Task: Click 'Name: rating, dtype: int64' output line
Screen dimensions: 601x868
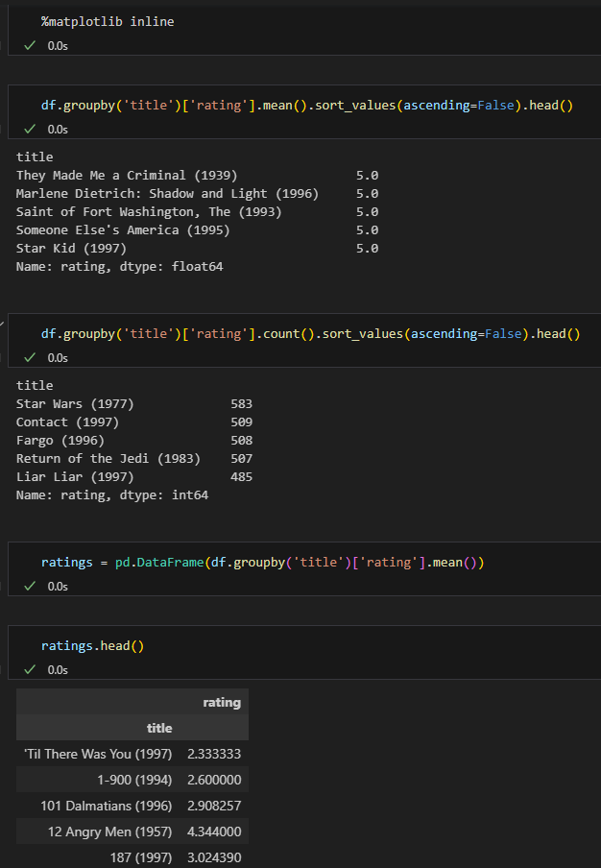Action: 112,495
